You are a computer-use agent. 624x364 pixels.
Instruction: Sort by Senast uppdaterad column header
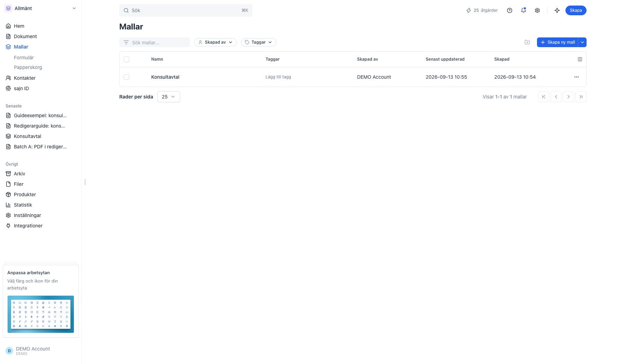(x=445, y=59)
